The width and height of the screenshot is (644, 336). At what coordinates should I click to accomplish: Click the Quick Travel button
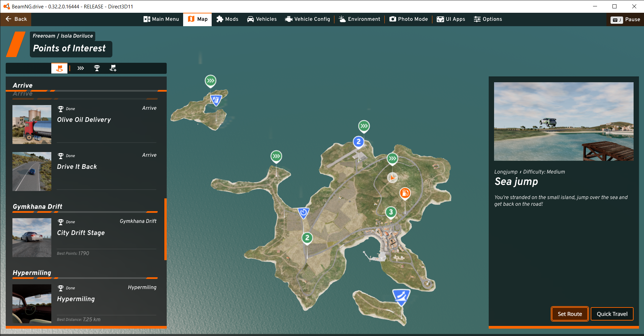(x=612, y=314)
